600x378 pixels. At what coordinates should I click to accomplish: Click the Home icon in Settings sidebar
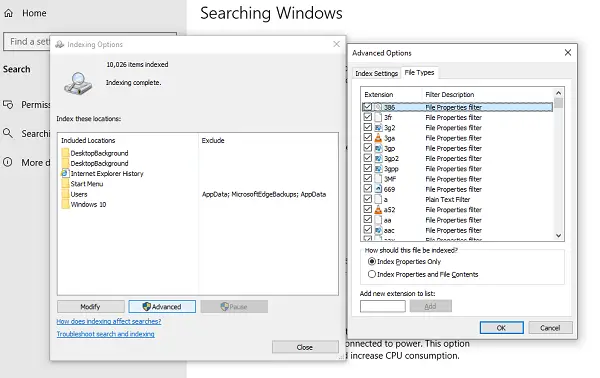coord(8,13)
